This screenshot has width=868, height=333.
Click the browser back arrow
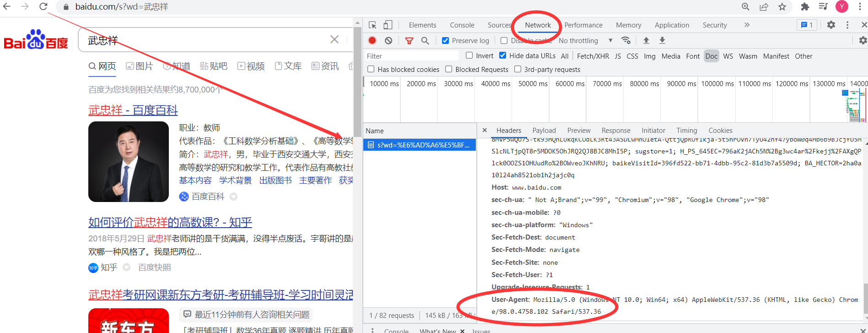click(x=7, y=6)
